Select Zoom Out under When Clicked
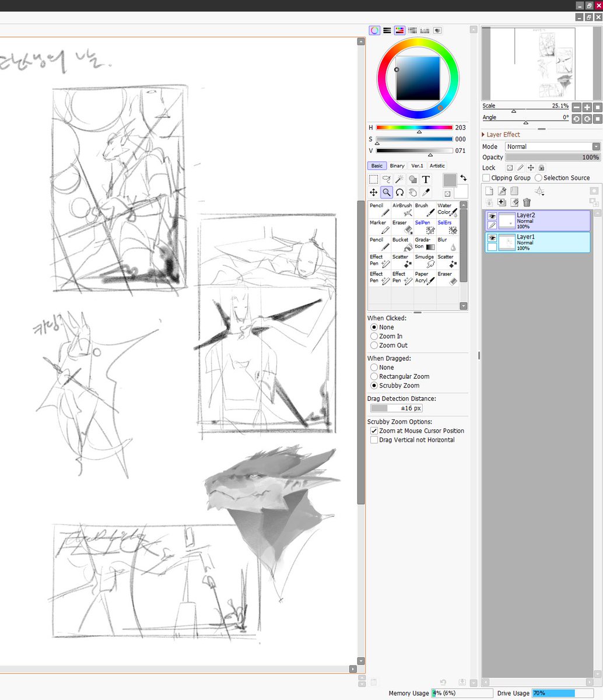 [x=374, y=345]
